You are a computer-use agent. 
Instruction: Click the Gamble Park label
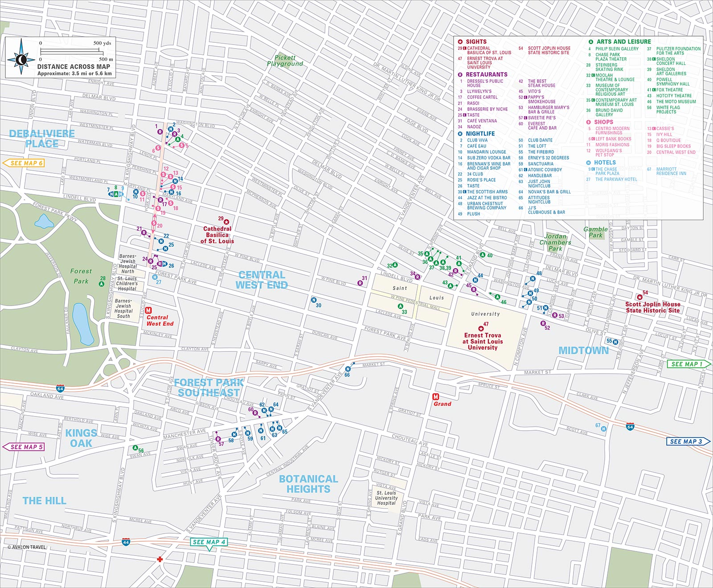click(596, 232)
